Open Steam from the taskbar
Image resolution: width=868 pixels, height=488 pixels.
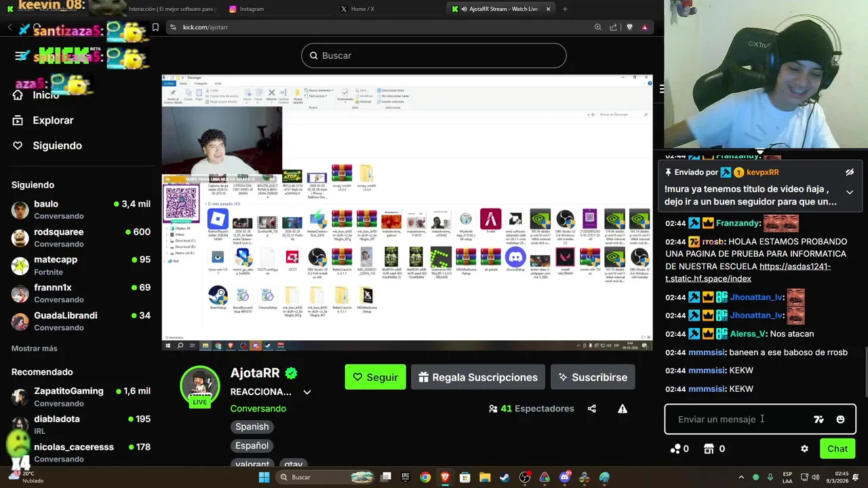pyautogui.click(x=505, y=477)
